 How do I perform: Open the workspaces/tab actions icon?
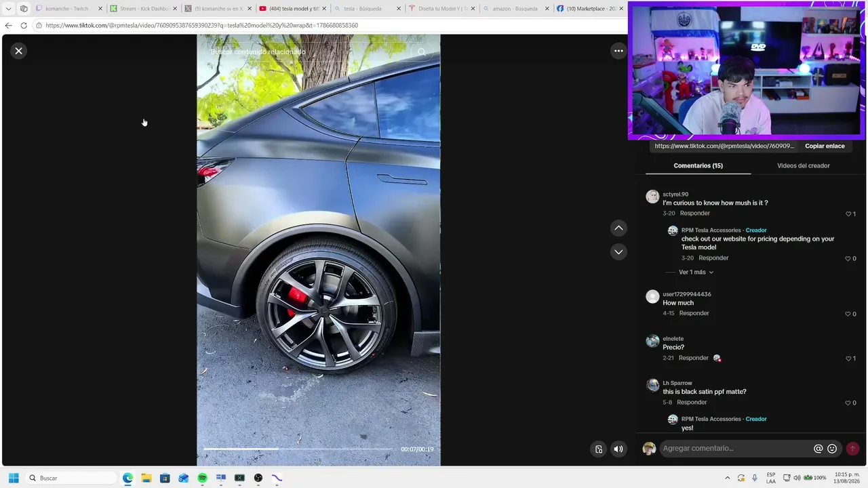[24, 9]
